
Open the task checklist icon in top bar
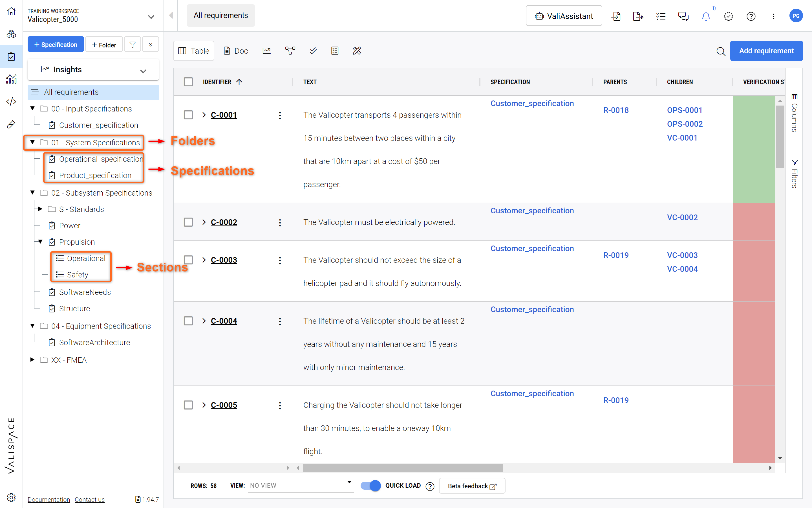tap(661, 16)
